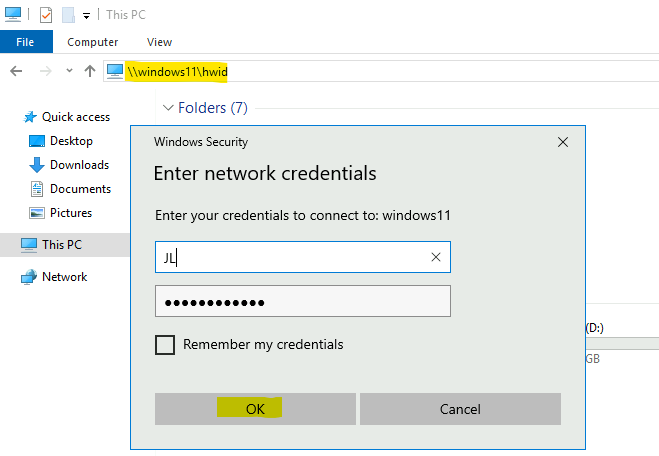This screenshot has height=456, width=659.
Task: Collapse the Folders (7) group
Action: [x=168, y=108]
